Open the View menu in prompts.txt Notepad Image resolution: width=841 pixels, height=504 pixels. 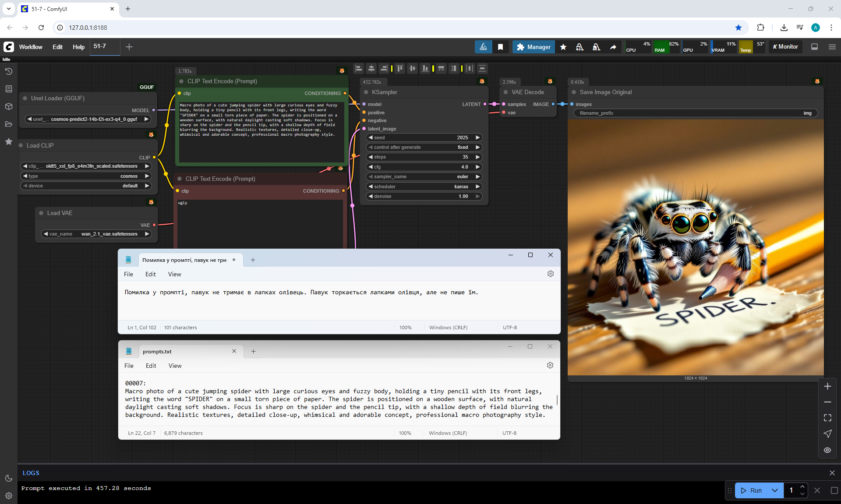click(x=175, y=366)
